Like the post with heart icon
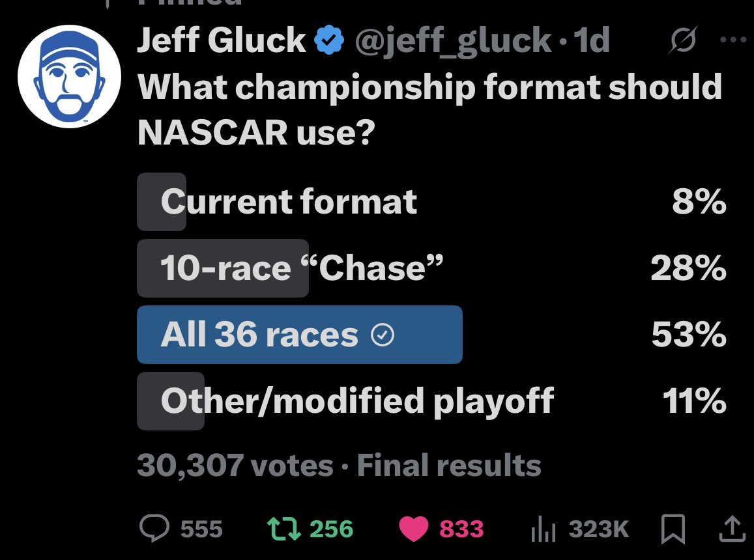This screenshot has width=754, height=560. click(x=412, y=528)
